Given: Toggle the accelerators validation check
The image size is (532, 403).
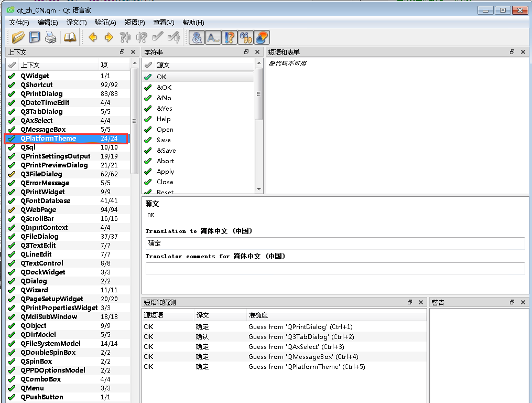Looking at the screenshot, I should point(197,37).
